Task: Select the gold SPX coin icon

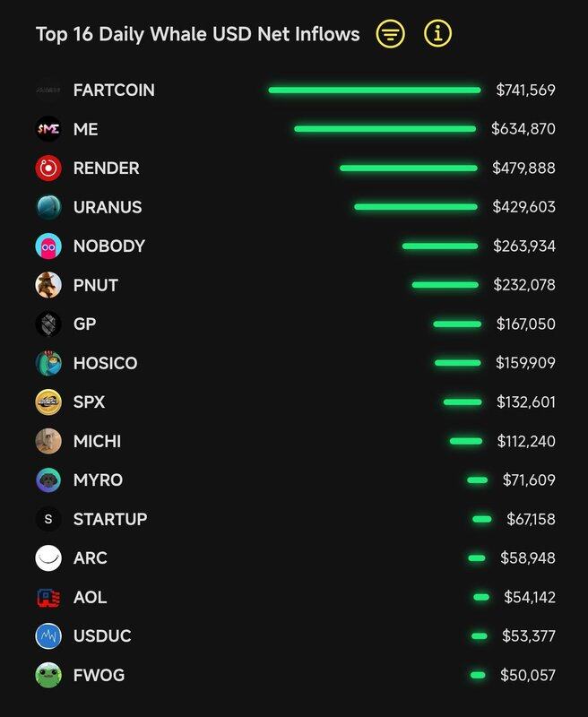Action: 48,402
